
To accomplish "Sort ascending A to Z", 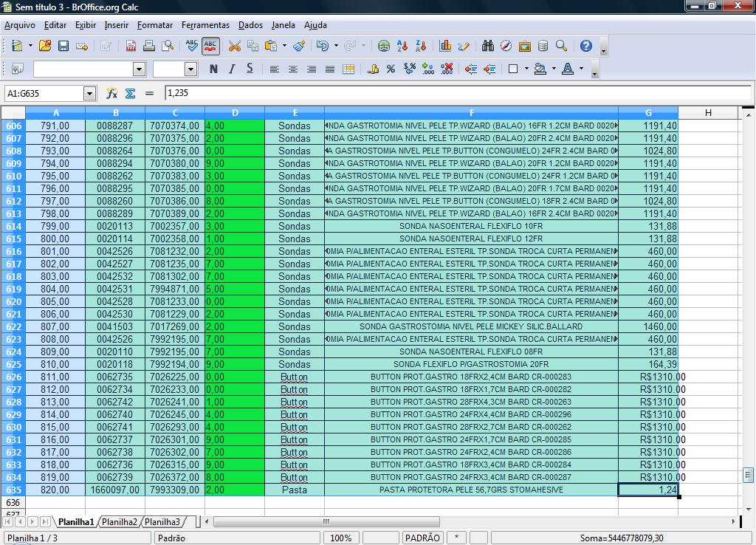I will (402, 46).
